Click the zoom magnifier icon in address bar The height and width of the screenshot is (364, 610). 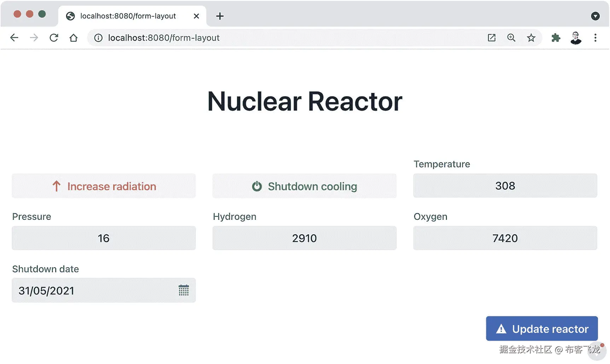tap(511, 38)
